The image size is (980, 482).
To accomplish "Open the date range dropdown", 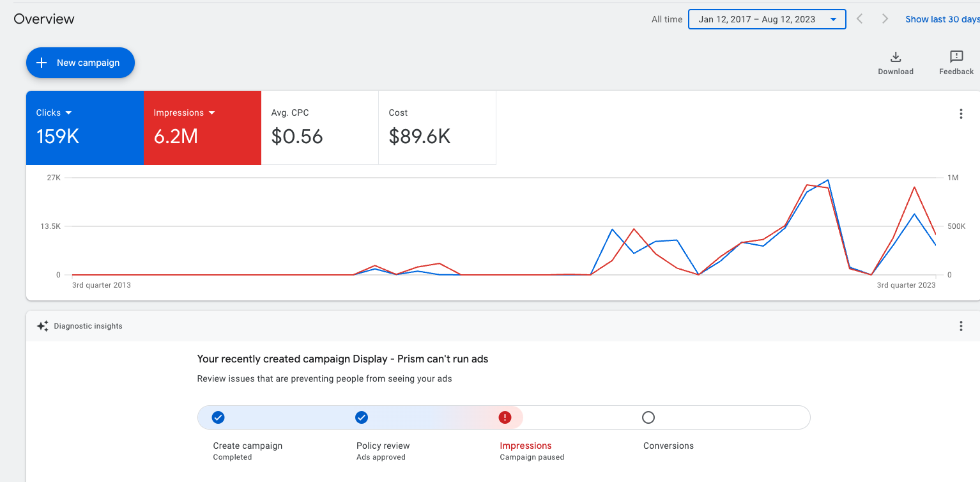I will [x=767, y=19].
